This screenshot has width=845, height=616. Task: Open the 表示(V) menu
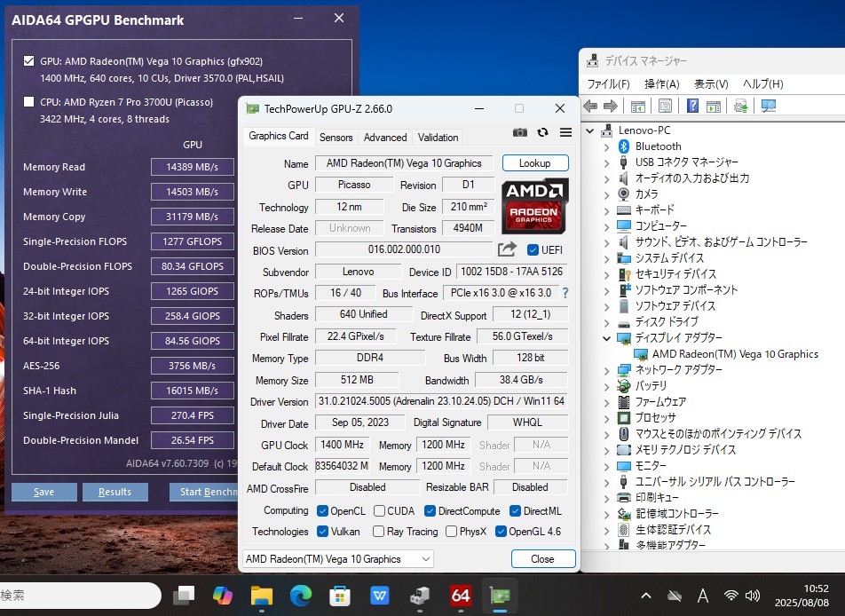point(711,84)
